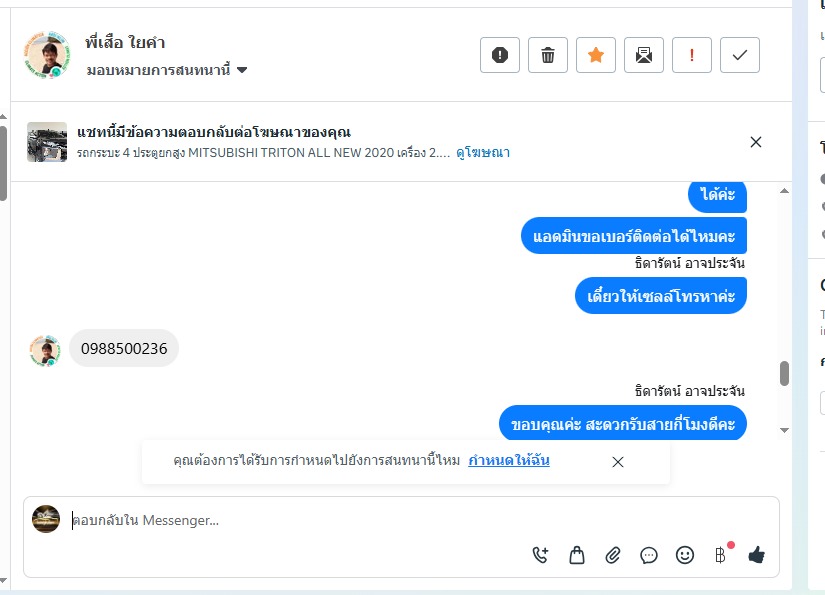
Task: Mark conversation as done with the checkmark
Action: [740, 55]
